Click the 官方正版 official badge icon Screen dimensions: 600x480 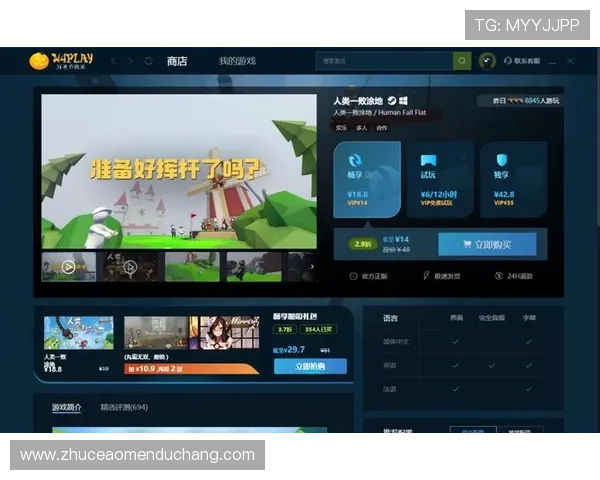(353, 276)
